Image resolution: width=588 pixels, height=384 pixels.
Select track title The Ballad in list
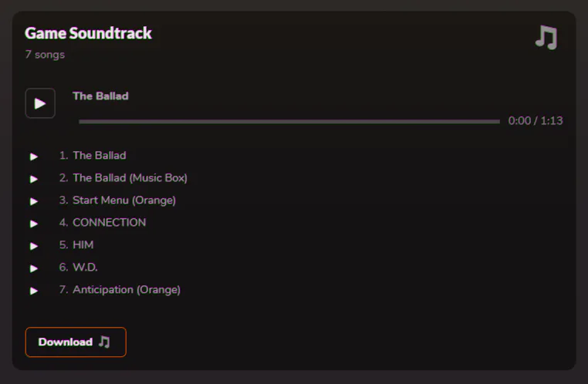click(99, 156)
